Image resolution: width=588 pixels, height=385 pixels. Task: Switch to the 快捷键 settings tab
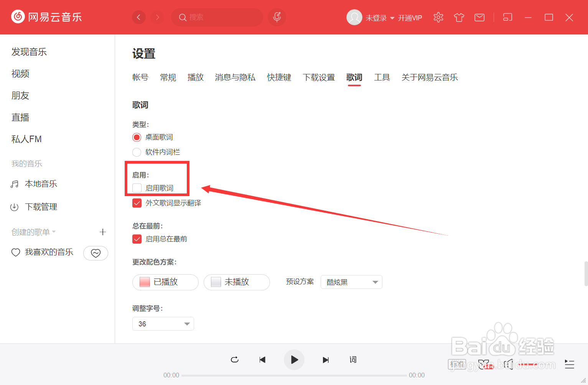point(279,77)
